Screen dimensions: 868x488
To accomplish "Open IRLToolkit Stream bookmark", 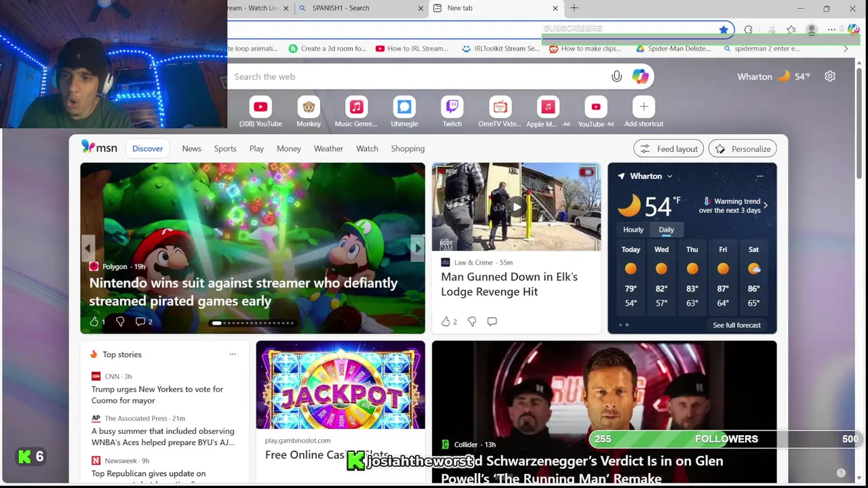I will pyautogui.click(x=500, y=49).
